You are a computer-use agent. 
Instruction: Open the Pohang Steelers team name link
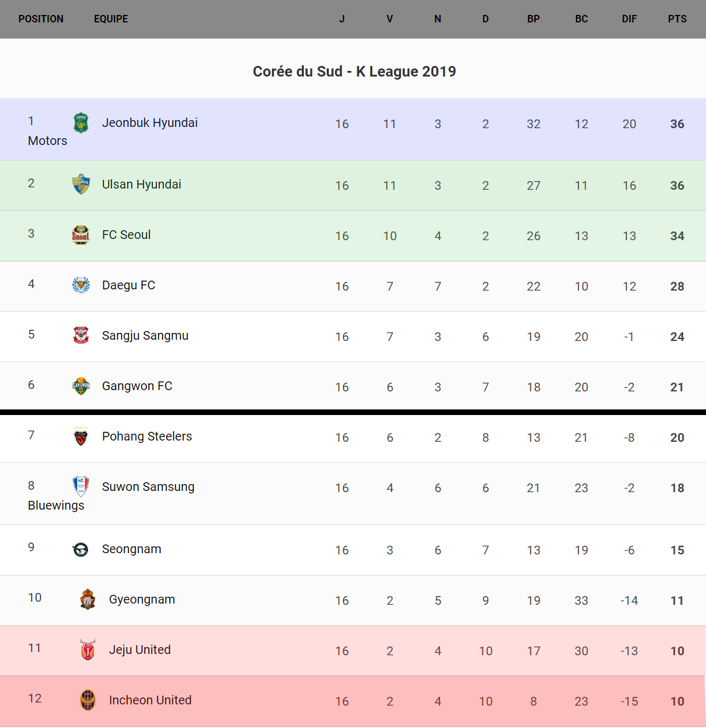[147, 436]
